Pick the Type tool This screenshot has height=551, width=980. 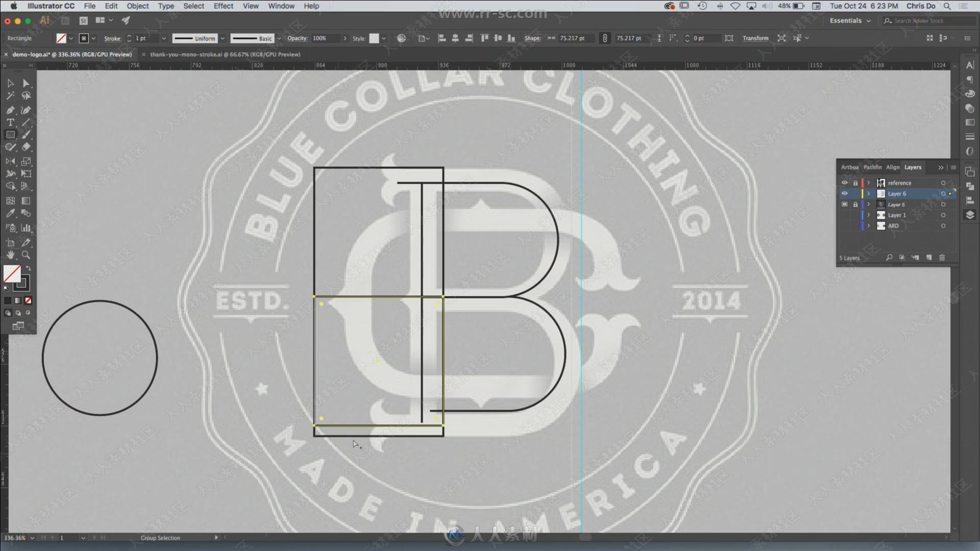click(10, 122)
